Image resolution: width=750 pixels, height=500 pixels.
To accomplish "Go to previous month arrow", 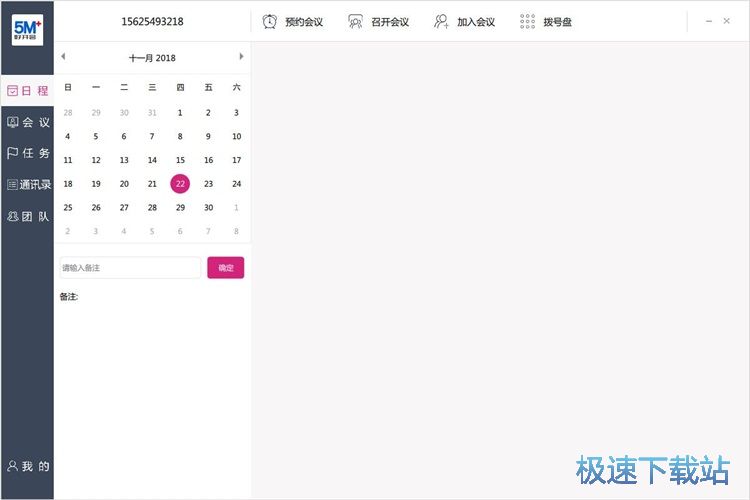I will pyautogui.click(x=63, y=56).
